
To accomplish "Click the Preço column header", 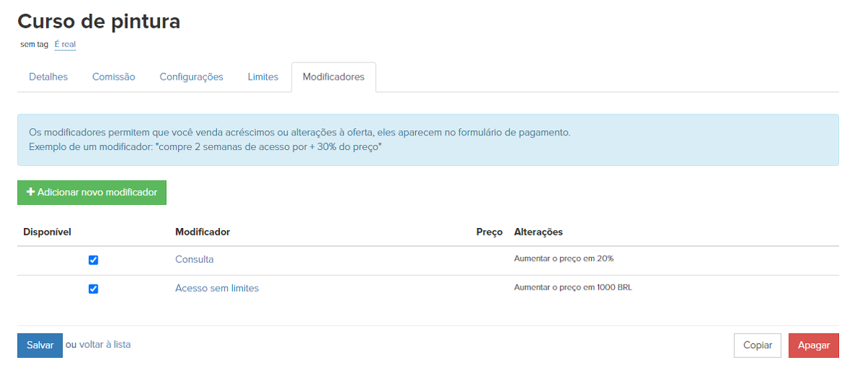I will 489,232.
